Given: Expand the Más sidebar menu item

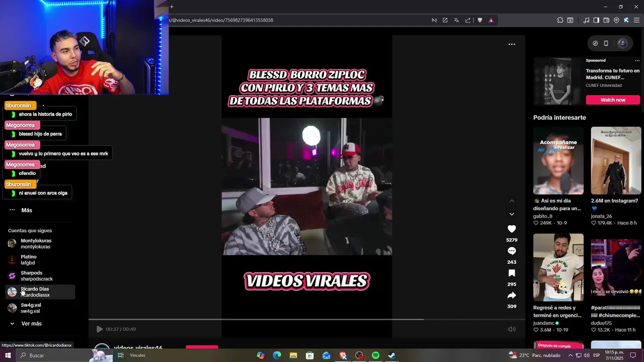Looking at the screenshot, I should point(20,210).
